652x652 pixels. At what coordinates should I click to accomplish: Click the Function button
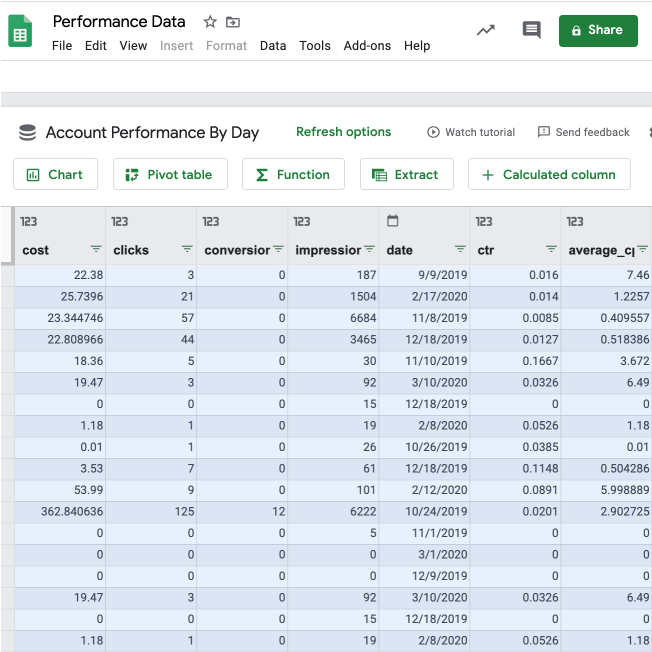(293, 174)
